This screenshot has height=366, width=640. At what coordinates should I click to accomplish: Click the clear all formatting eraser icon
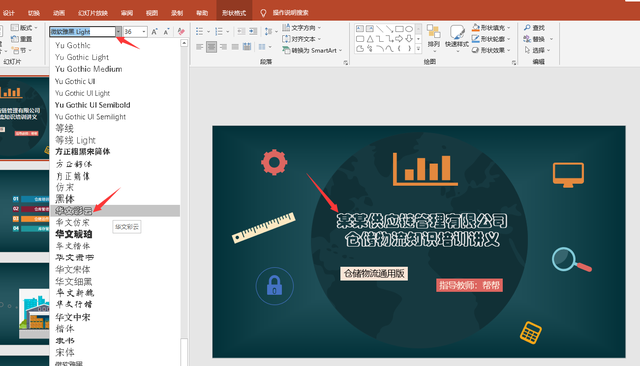[181, 32]
